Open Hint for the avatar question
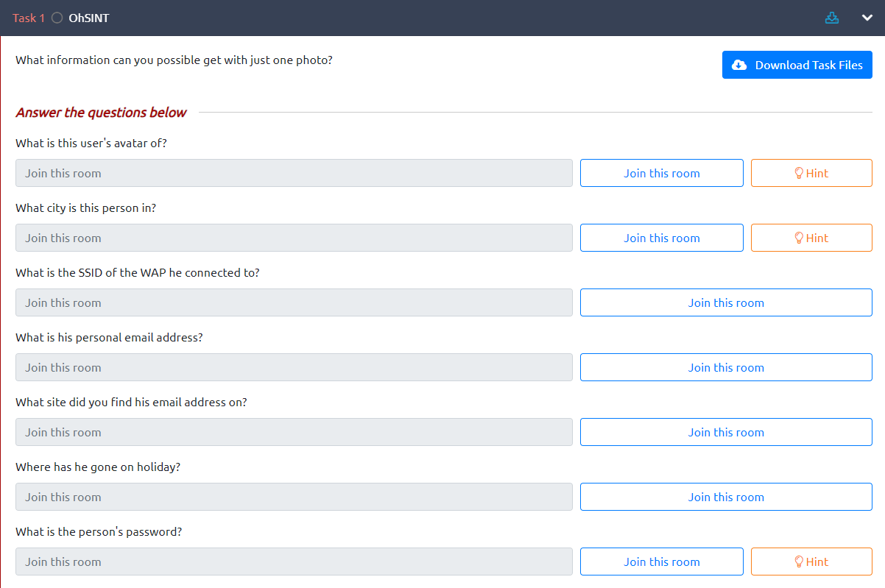The height and width of the screenshot is (588, 885). [x=811, y=173]
